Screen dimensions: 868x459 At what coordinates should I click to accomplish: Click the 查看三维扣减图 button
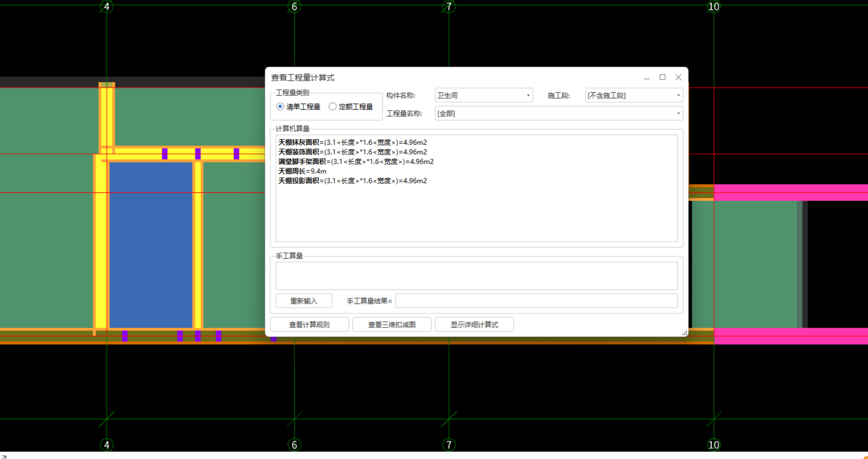point(392,325)
